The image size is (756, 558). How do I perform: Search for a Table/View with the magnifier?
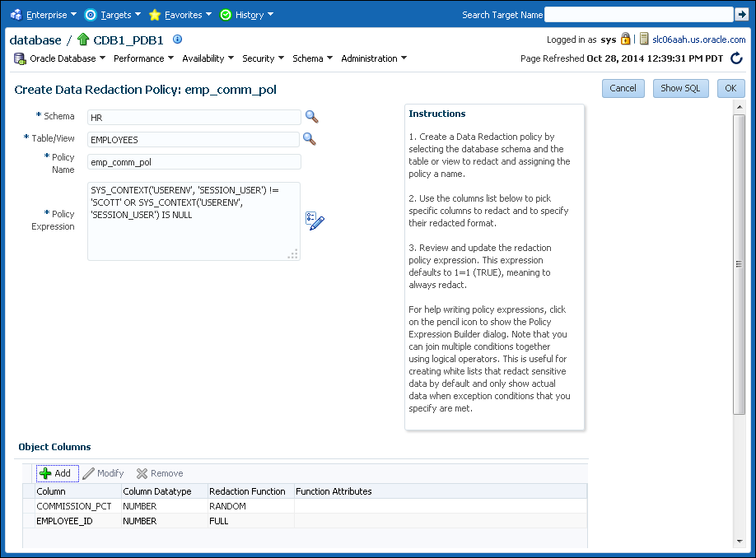tap(310, 139)
